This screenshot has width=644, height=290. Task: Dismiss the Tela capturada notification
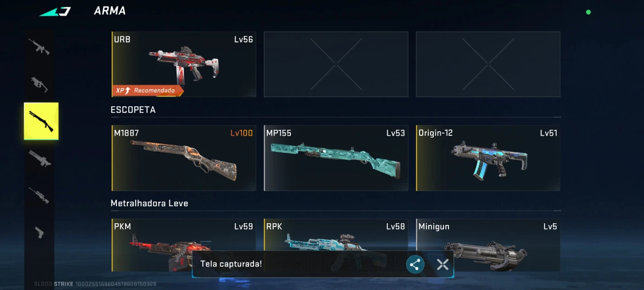[443, 264]
